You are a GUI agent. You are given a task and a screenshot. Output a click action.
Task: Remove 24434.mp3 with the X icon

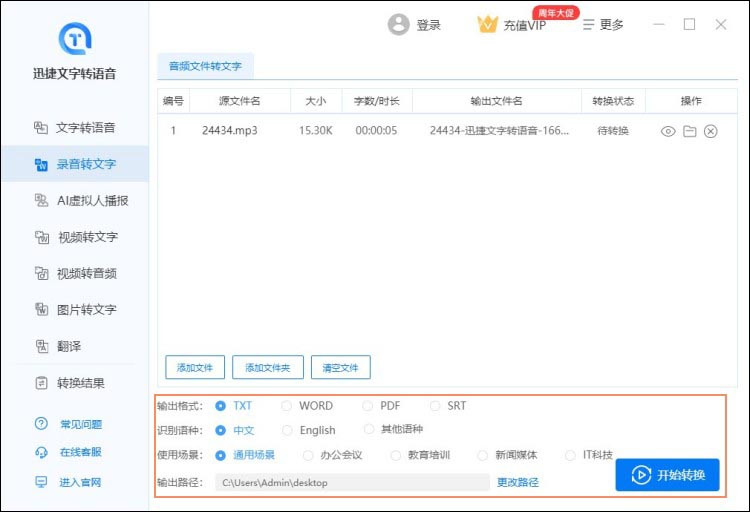710,131
